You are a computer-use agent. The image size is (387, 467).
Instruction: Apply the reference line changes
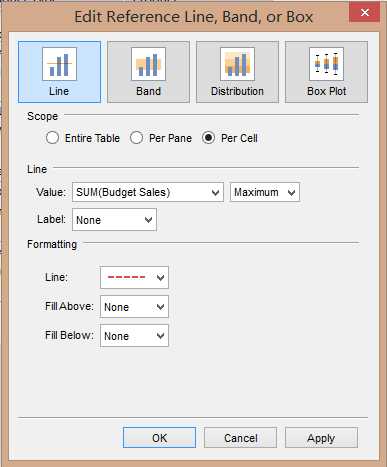click(x=321, y=438)
